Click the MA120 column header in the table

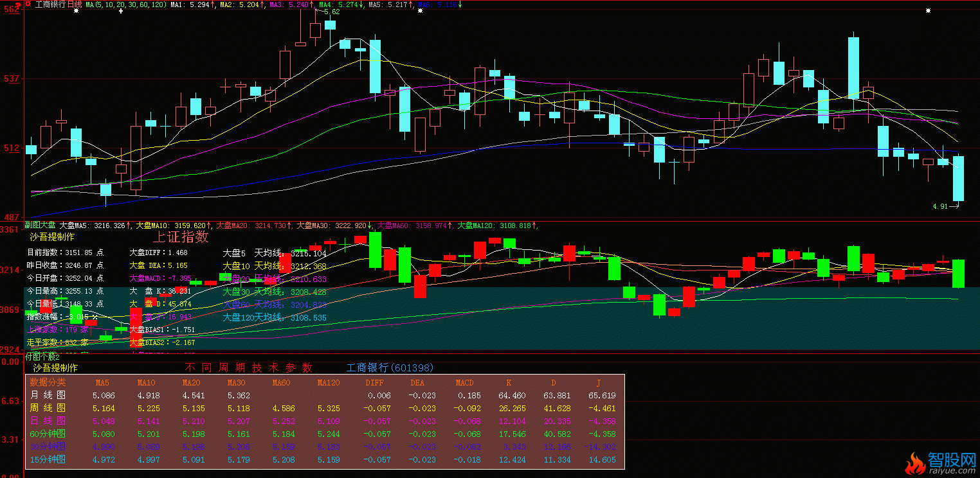coord(328,383)
